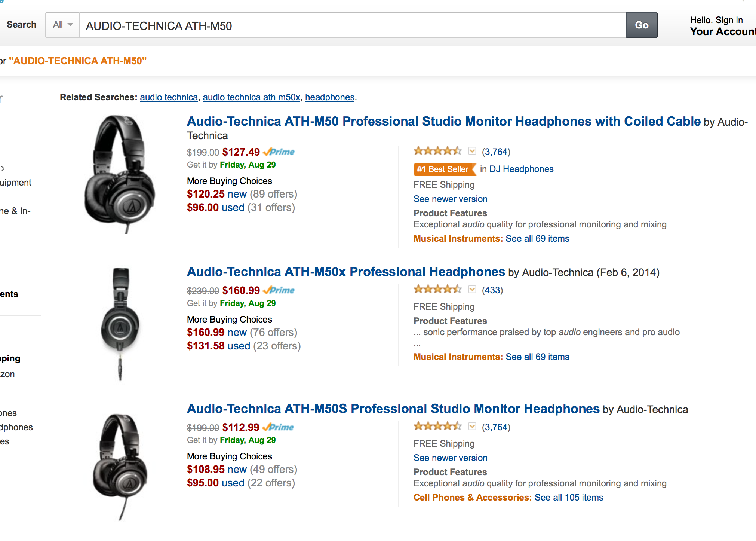Expand rating breakdown arrow beside (433)
The height and width of the screenshot is (541, 756).
(472, 290)
